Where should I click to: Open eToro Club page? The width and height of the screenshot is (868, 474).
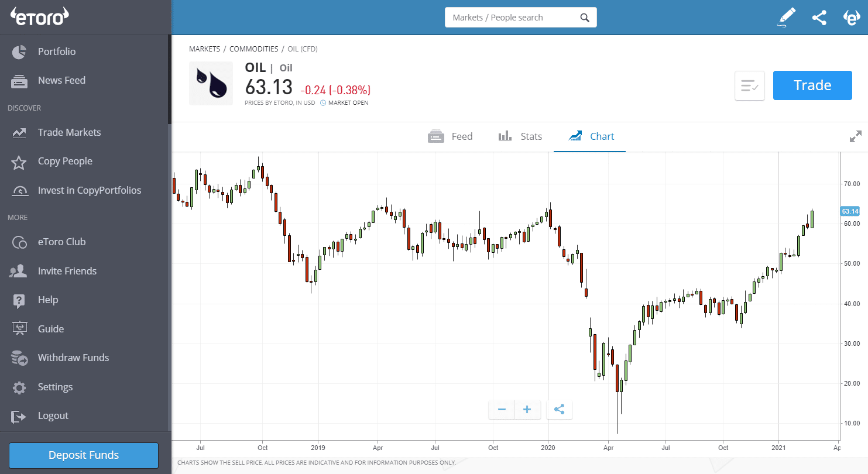[62, 242]
